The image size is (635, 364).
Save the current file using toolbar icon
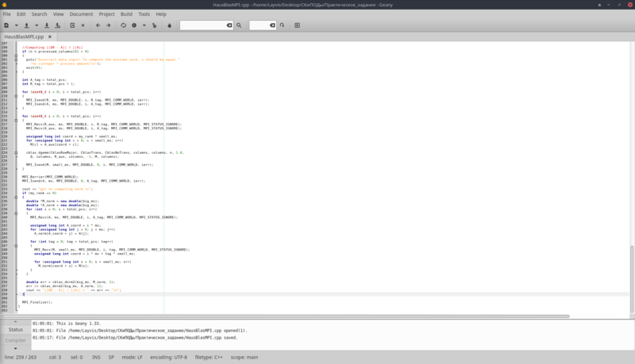point(47,25)
